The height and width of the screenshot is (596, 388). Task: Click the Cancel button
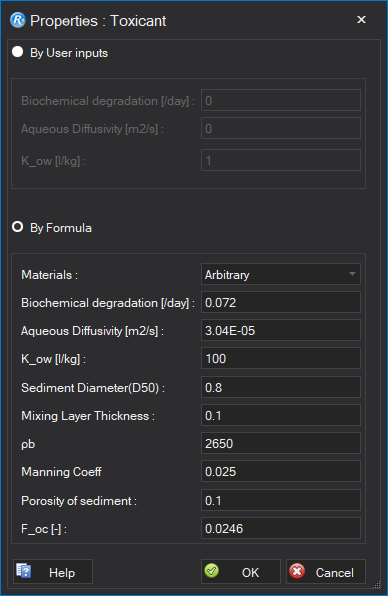(x=326, y=572)
